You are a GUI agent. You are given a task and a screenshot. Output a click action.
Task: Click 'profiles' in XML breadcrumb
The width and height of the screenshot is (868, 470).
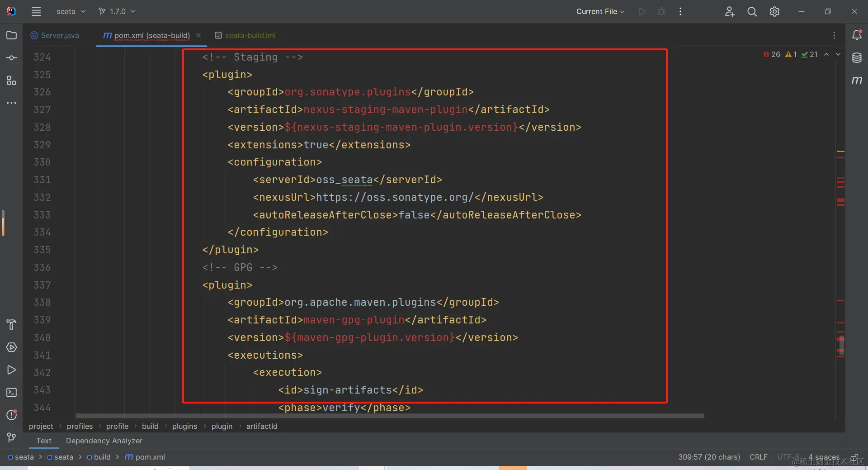(80, 427)
